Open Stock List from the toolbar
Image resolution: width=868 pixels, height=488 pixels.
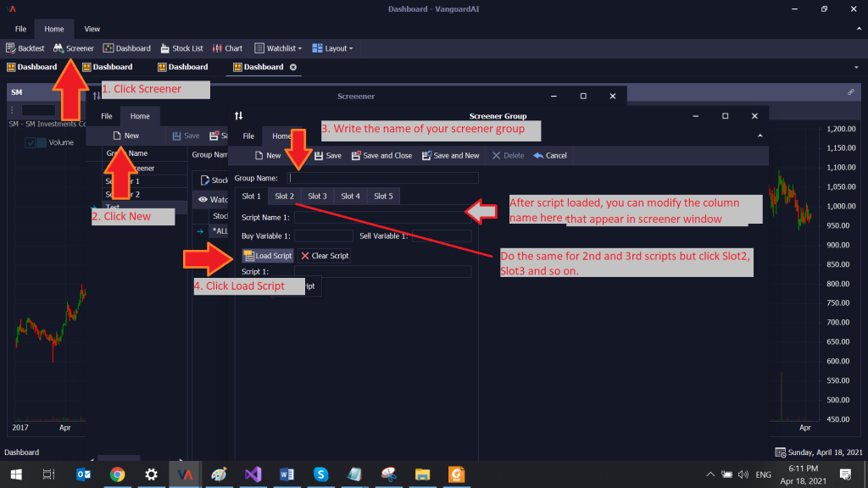click(x=181, y=48)
